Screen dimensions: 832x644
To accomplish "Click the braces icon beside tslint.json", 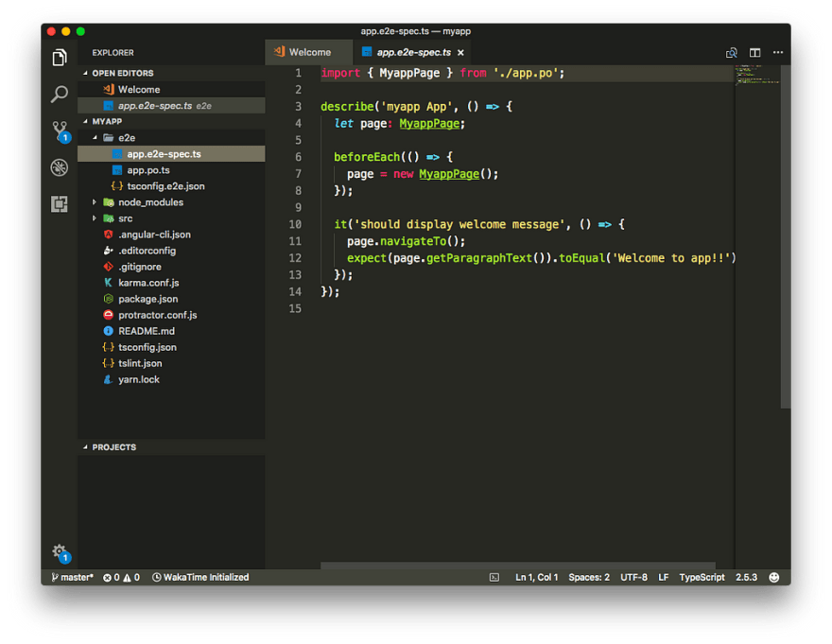I will point(108,363).
